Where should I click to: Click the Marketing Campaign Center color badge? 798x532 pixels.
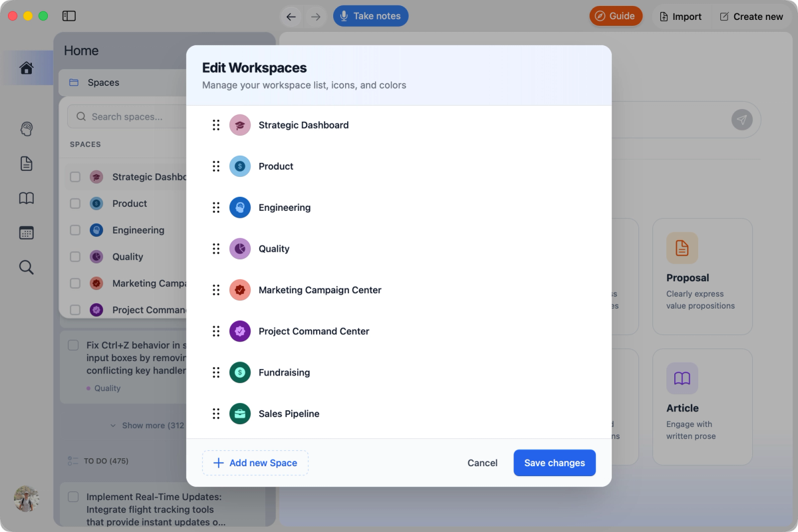(239, 289)
